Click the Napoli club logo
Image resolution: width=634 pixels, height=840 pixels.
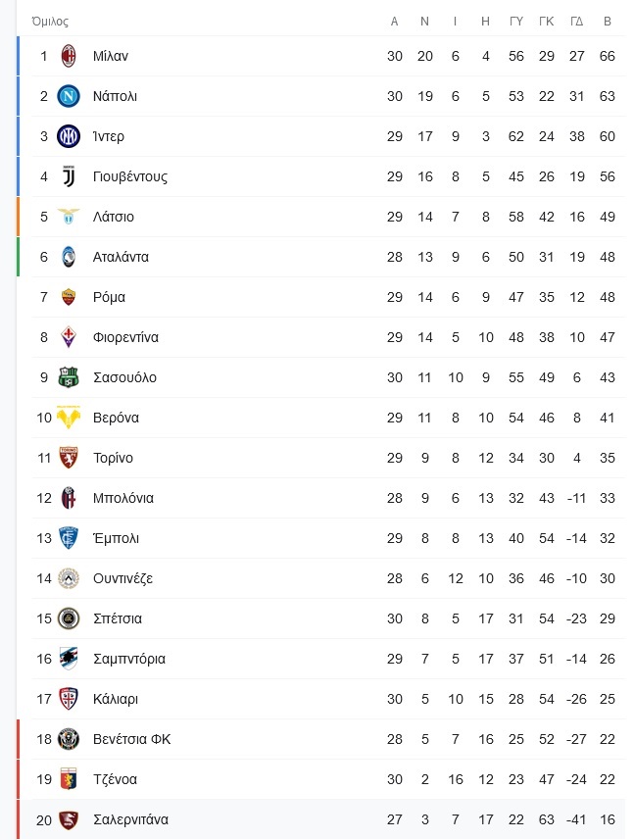69,96
